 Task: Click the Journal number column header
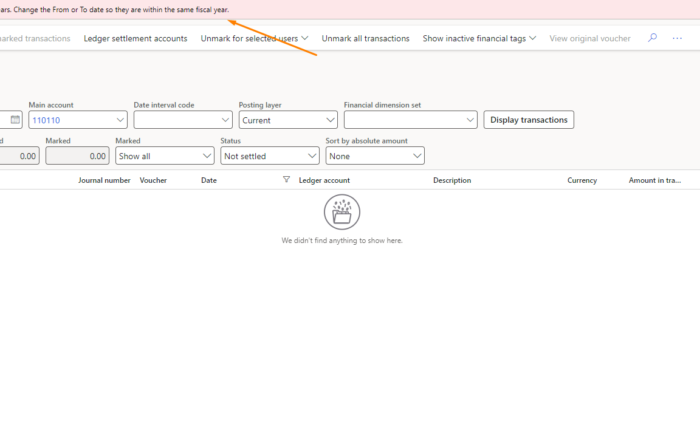click(x=104, y=180)
